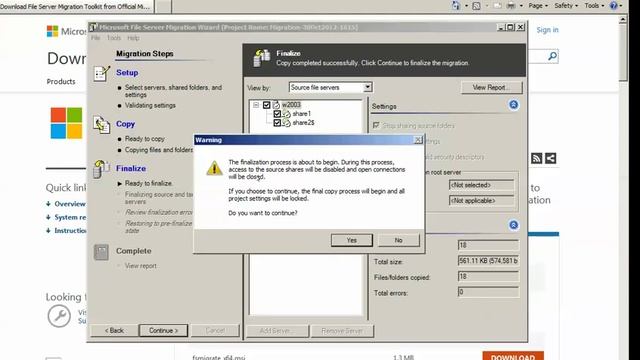The image size is (640, 360).
Task: Open the File menu in wizard
Action: tap(96, 38)
